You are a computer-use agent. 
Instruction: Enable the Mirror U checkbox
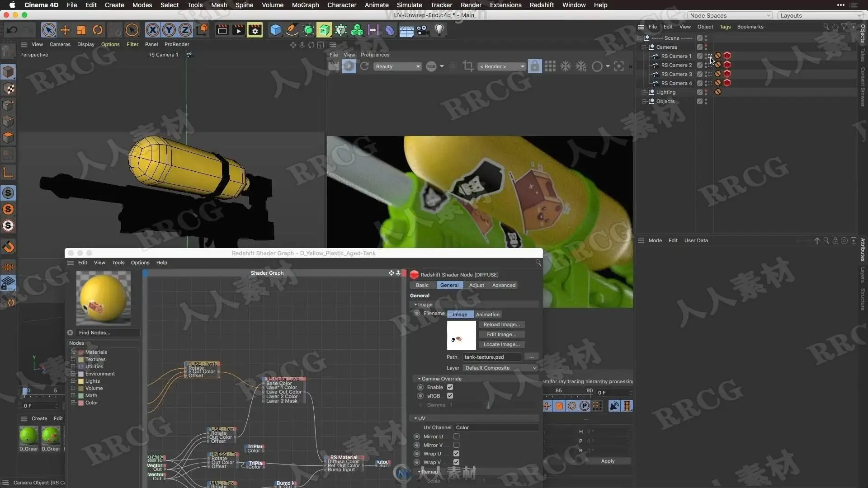457,436
